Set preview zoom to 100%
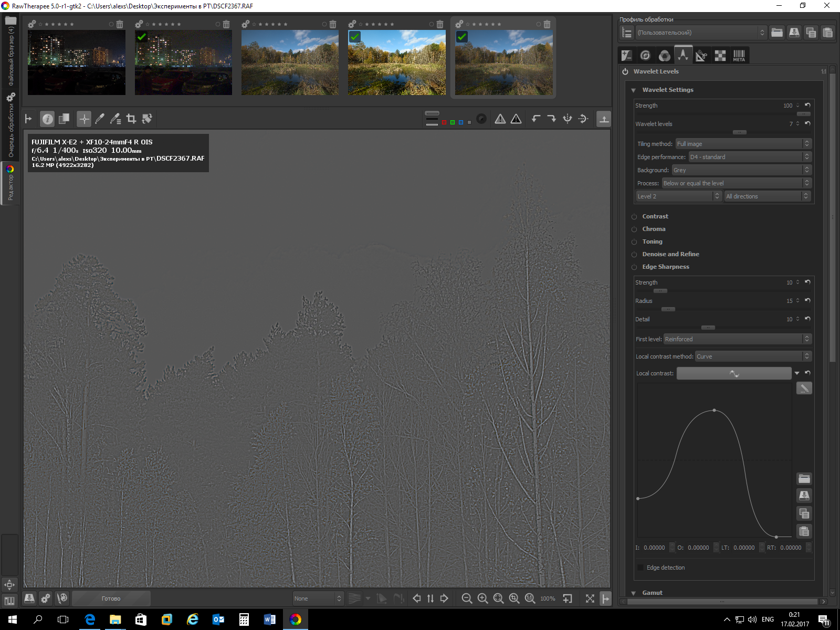Screen dimensions: 840x630 [x=530, y=598]
